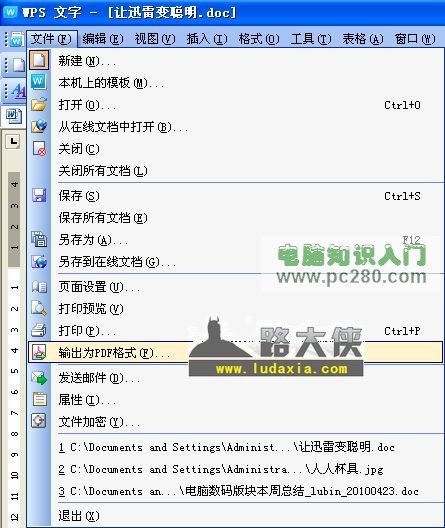
Task: Open the 插入(I) menu
Action: click(x=207, y=39)
